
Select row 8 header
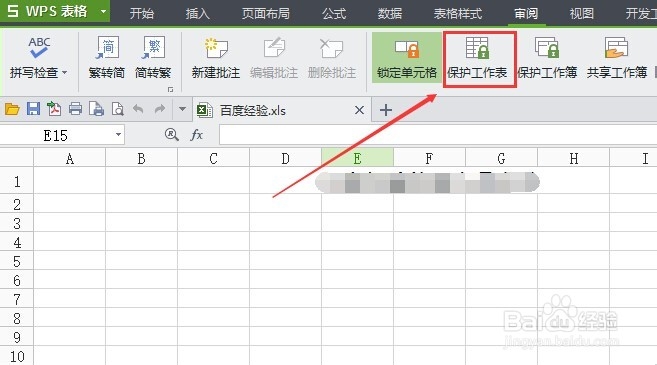coord(17,318)
